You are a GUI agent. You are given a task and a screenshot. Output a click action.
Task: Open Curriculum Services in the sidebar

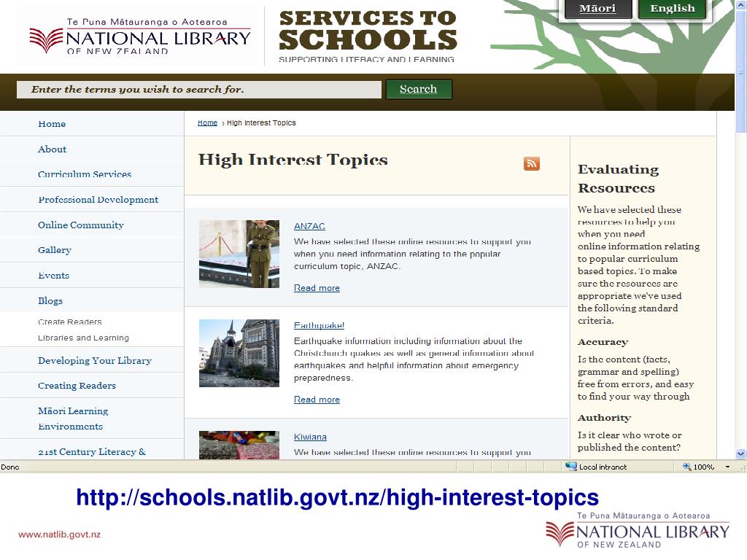click(x=85, y=174)
